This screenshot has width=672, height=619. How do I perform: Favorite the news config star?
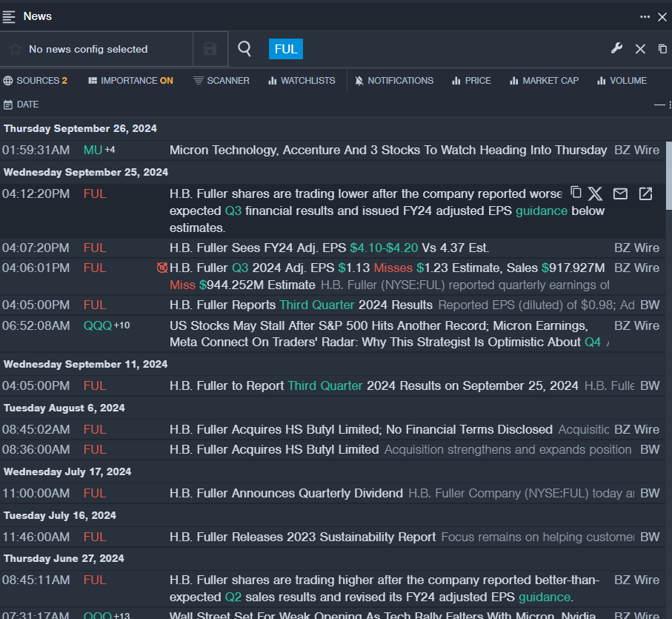(15, 49)
